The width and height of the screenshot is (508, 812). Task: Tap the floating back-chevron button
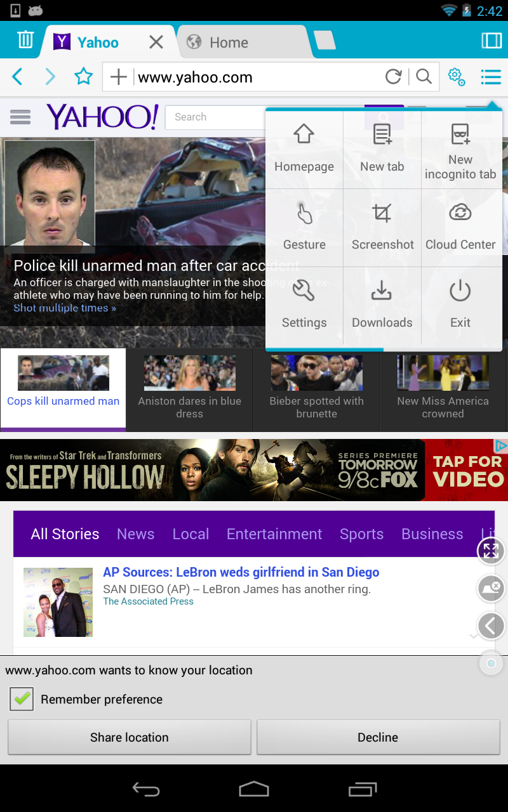(x=491, y=626)
